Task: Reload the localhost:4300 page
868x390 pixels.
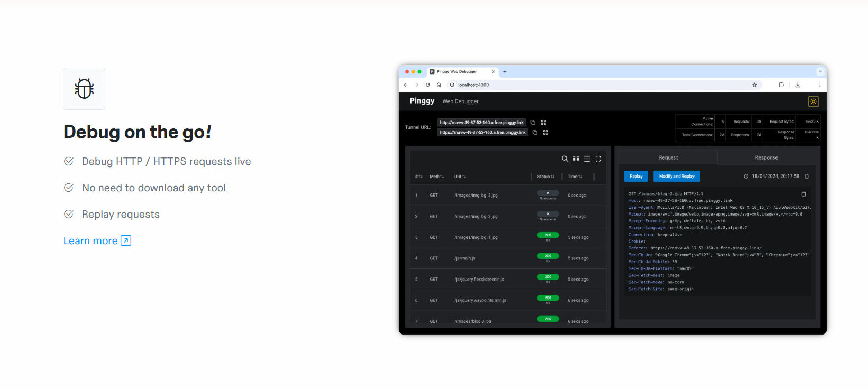Action: click(428, 85)
